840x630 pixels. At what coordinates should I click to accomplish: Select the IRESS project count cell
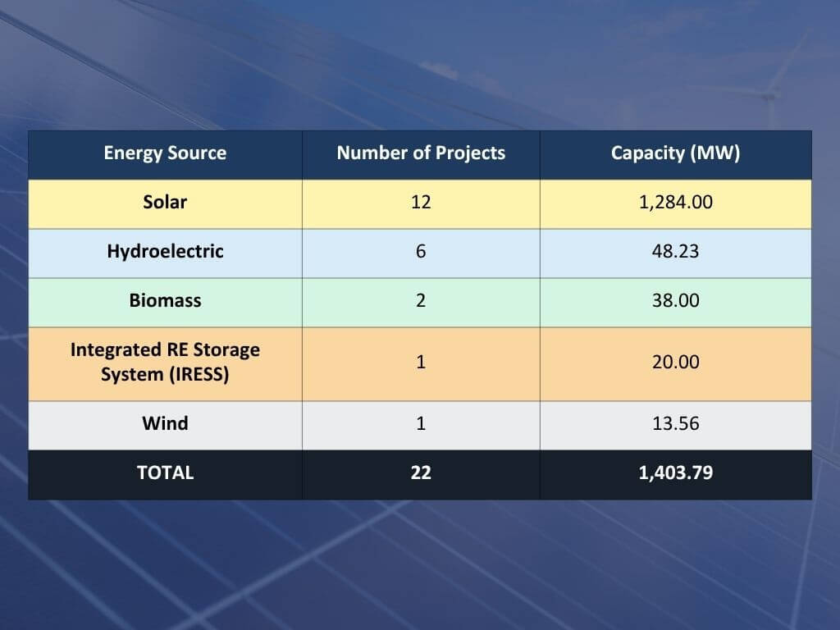coord(421,362)
